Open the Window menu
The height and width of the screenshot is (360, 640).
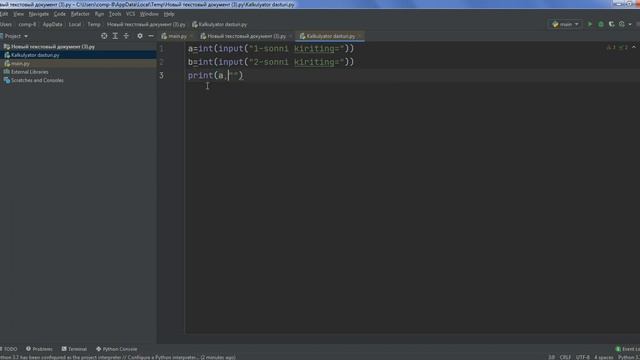(149, 14)
